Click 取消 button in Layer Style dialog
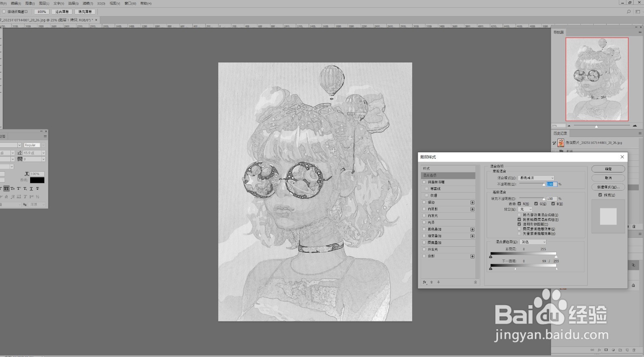This screenshot has width=644, height=357. click(x=608, y=178)
